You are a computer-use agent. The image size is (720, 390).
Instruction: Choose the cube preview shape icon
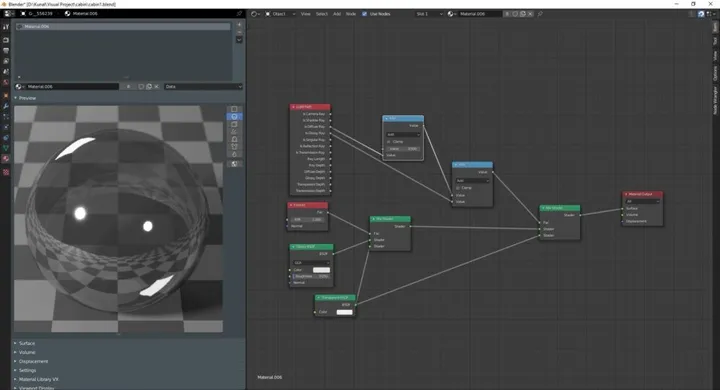(234, 124)
